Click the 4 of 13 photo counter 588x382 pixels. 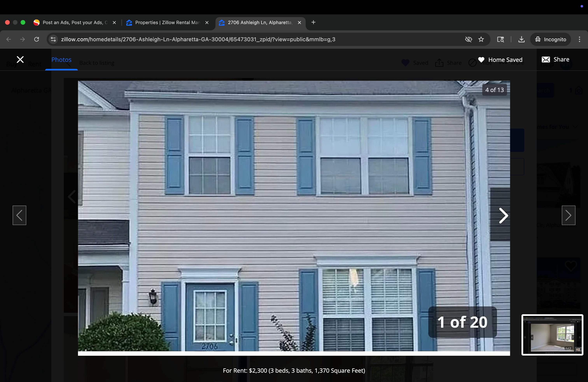point(494,90)
